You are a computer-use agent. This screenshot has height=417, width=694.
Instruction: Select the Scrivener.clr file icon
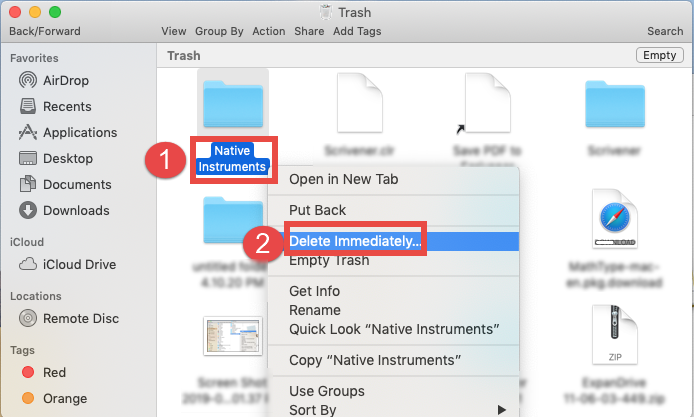pos(360,103)
